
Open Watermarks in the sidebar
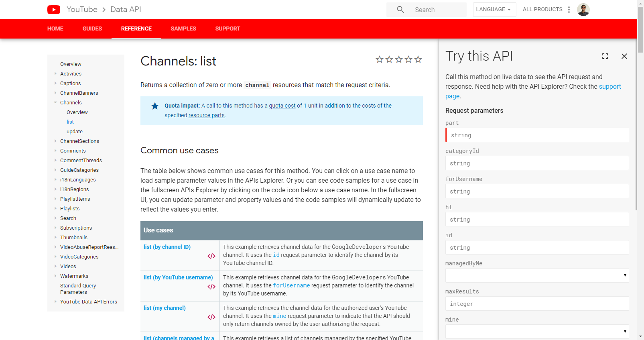click(74, 276)
